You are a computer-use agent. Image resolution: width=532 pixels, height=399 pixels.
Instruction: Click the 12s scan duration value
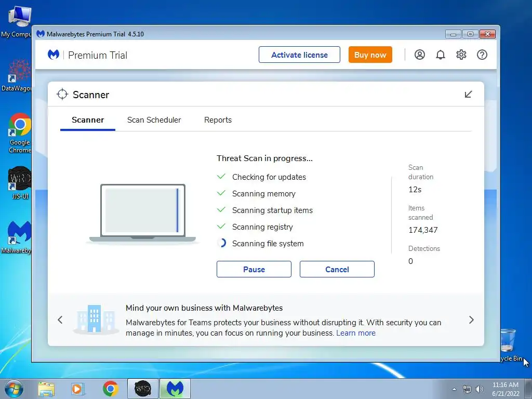(415, 190)
